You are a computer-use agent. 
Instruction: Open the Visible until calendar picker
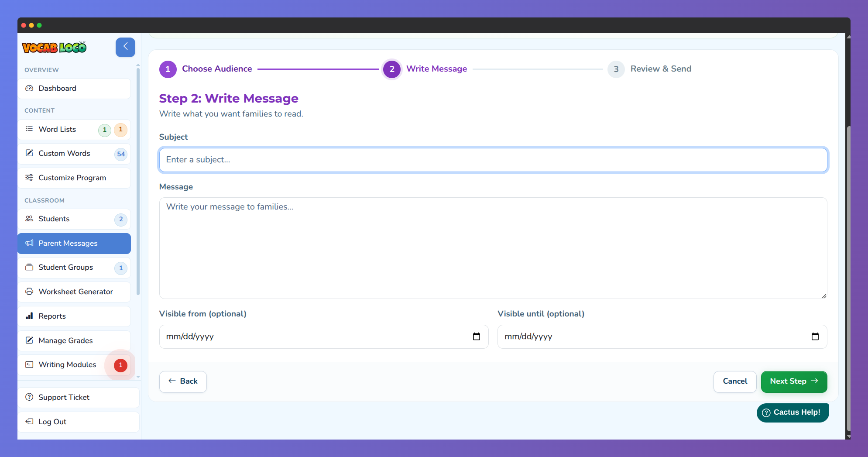coord(815,337)
